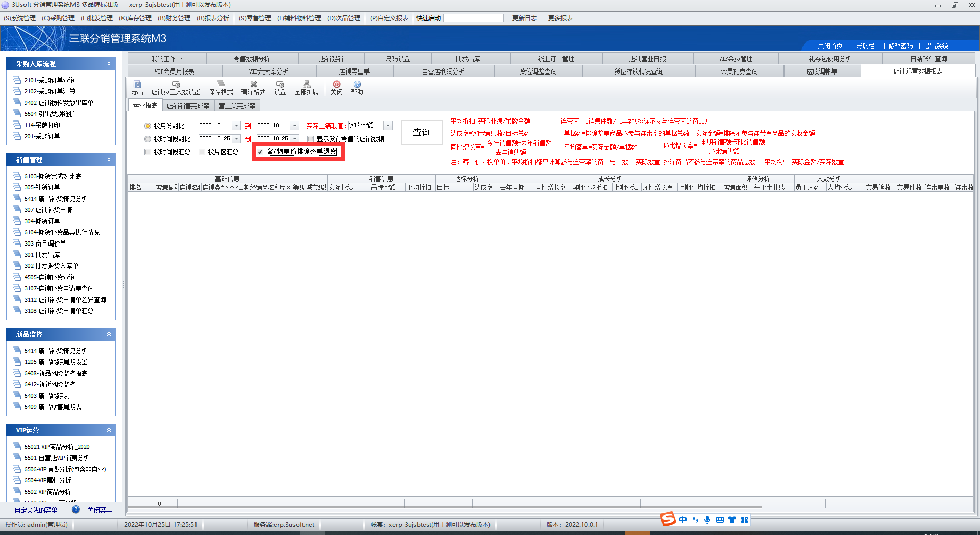Select 按月份对比 radio button
Viewport: 980px width, 535px height.
coord(148,126)
